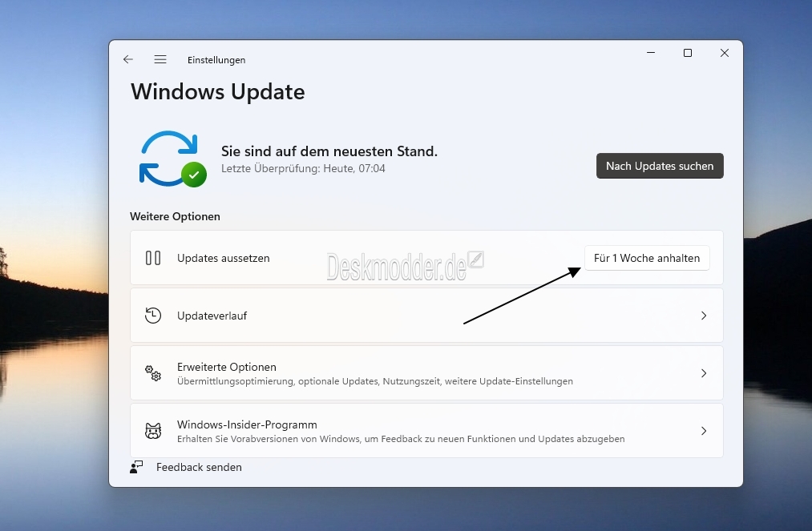Screen dimensions: 812x531
Task: Open the Windows-Insider-Programm entry title
Action: 247,424
